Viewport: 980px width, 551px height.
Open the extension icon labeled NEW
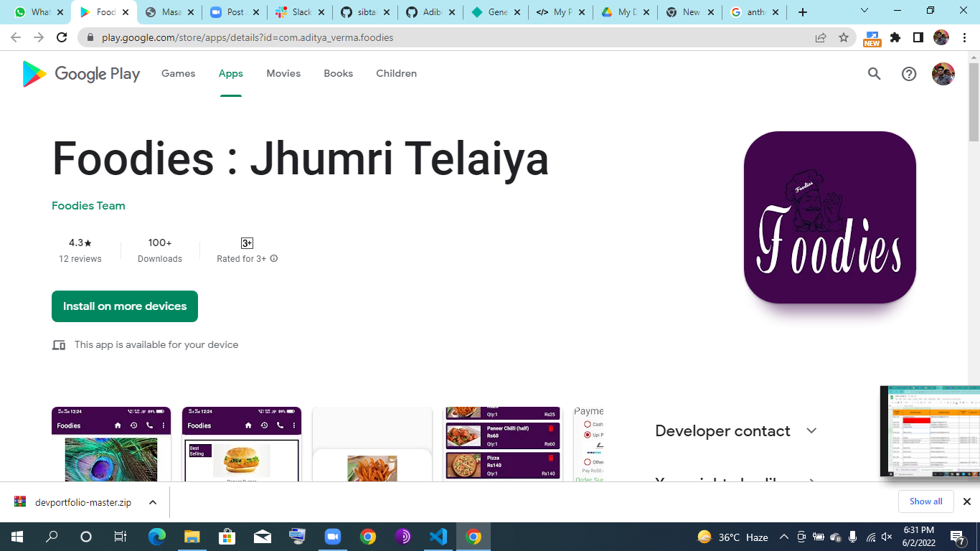click(x=872, y=38)
